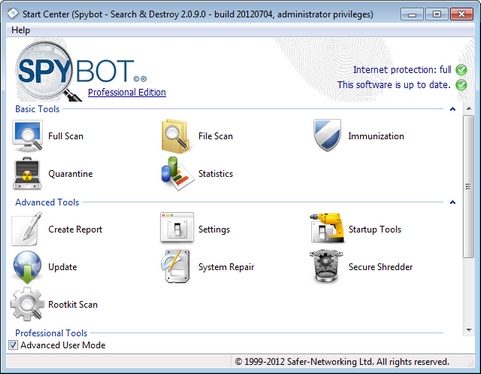Click the Advanced Tools heading
The width and height of the screenshot is (481, 374).
(47, 202)
